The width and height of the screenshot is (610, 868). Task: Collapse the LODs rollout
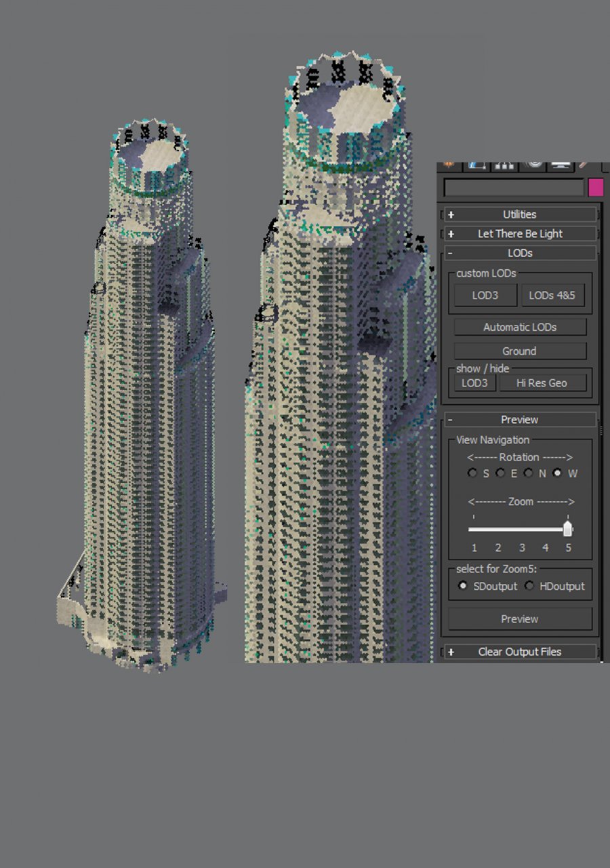tap(520, 253)
